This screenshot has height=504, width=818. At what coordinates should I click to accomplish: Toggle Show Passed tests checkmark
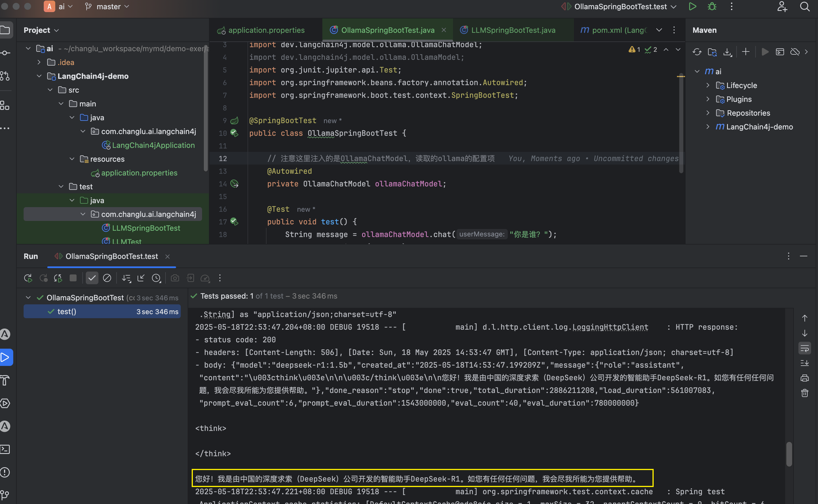(92, 278)
